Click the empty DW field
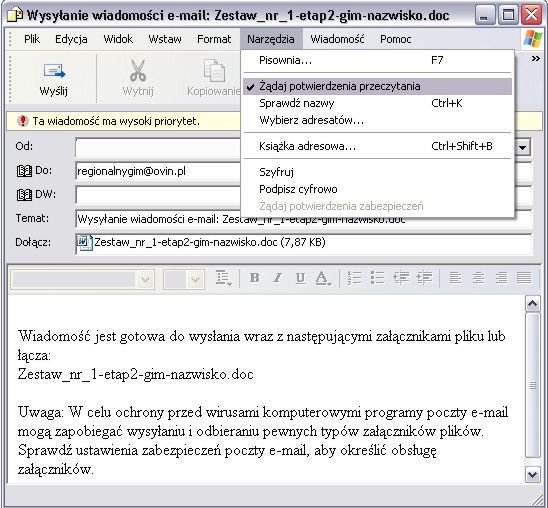 (x=158, y=195)
